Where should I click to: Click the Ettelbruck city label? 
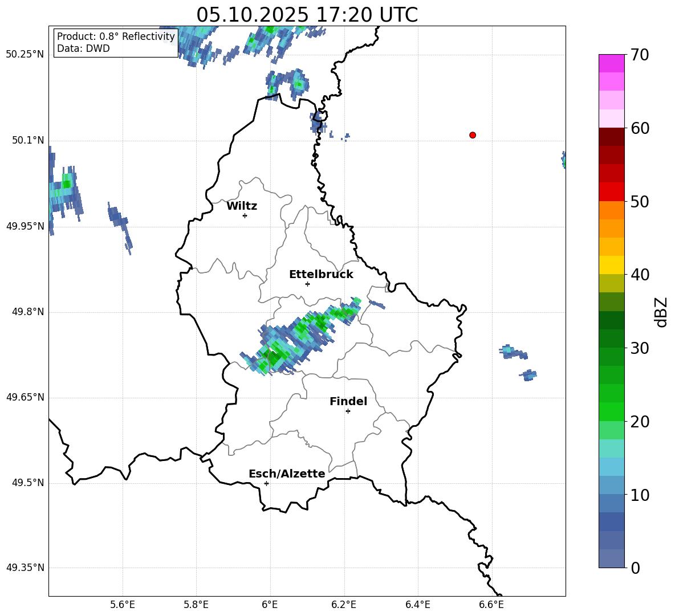pos(321,275)
